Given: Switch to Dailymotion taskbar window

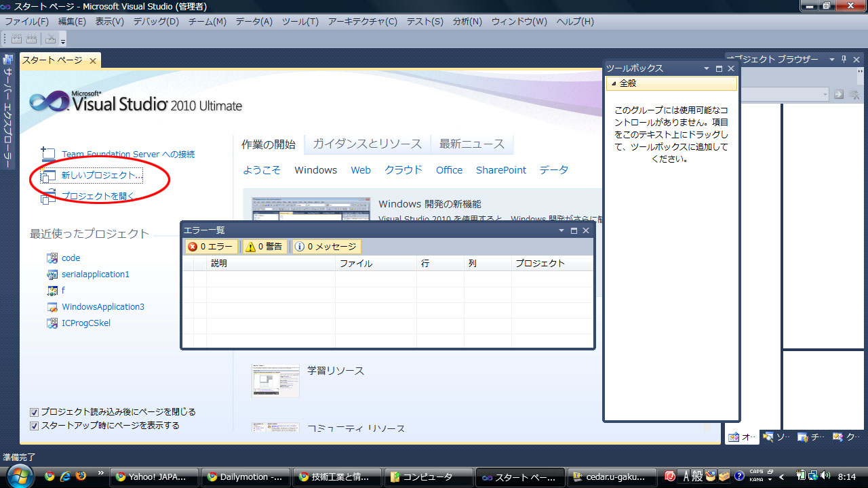Looking at the screenshot, I should (x=245, y=476).
